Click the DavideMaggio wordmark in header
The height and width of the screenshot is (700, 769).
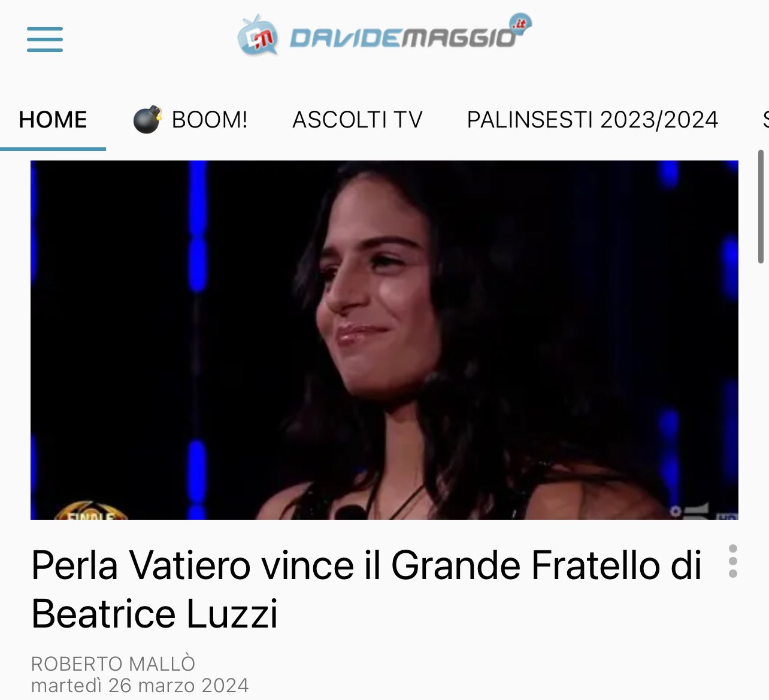tap(402, 38)
